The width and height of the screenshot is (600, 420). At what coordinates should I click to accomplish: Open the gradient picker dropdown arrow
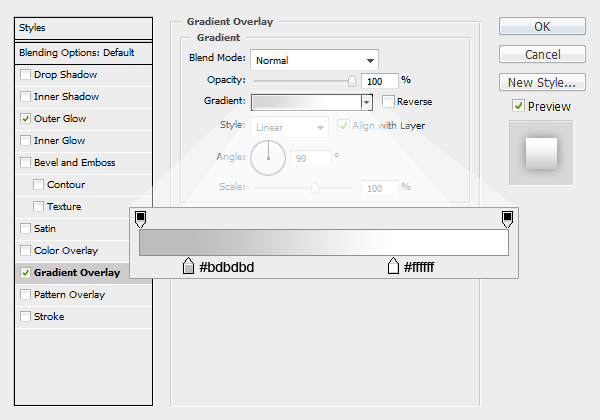[367, 102]
